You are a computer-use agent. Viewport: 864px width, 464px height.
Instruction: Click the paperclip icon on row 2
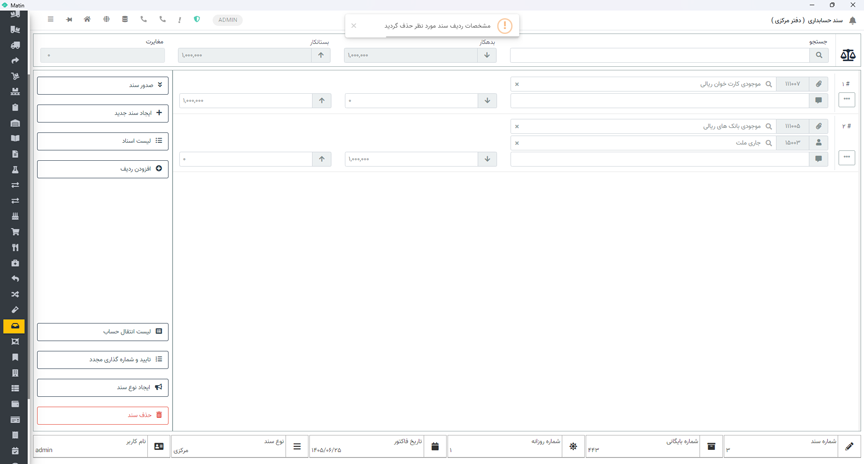click(819, 126)
